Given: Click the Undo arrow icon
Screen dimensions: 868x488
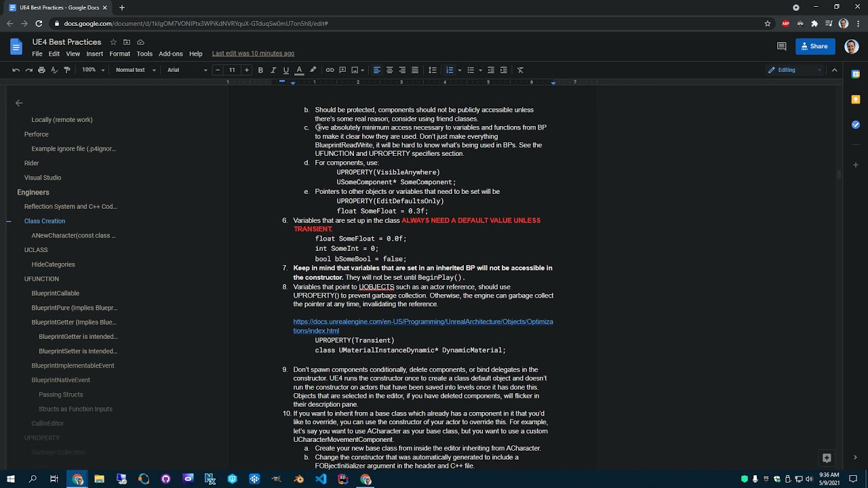Looking at the screenshot, I should tap(16, 70).
